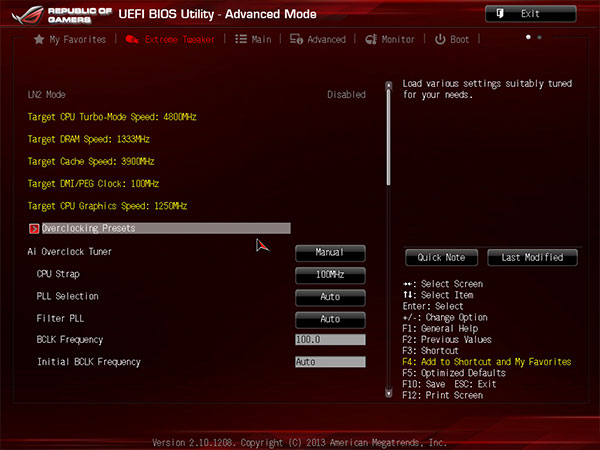600x450 pixels.
Task: Click Target Cache Speed 3900MHz text
Action: pos(91,161)
